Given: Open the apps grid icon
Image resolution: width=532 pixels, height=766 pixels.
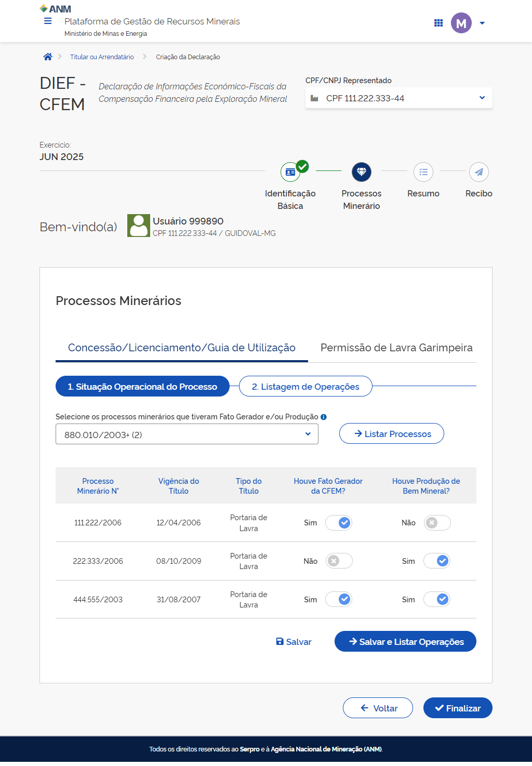Looking at the screenshot, I should [438, 23].
